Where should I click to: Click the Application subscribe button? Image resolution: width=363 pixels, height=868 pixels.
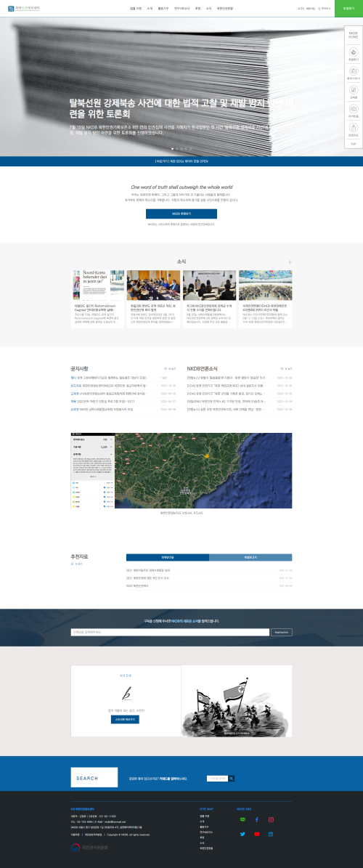point(282,632)
